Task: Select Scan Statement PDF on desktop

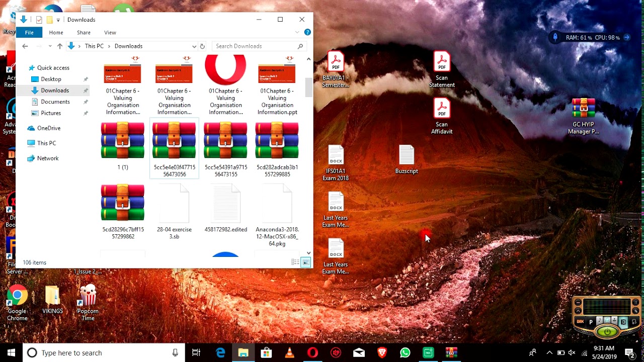Action: pyautogui.click(x=442, y=69)
